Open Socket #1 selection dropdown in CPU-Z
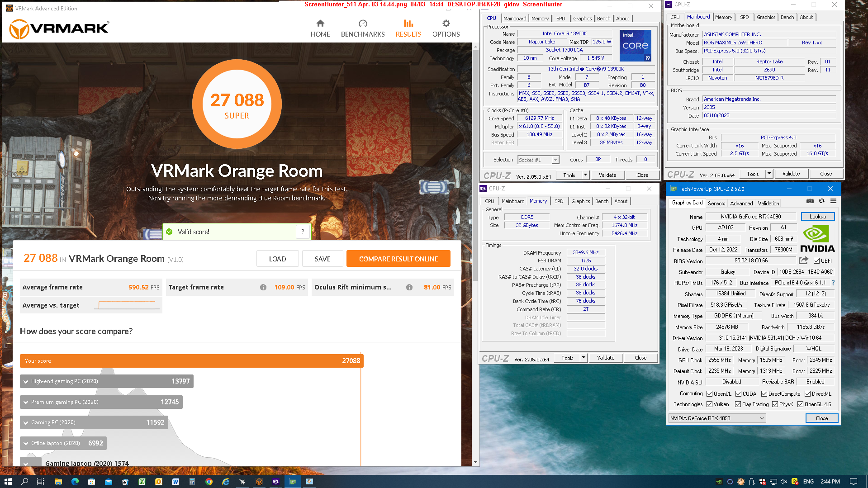Viewport: 868px width, 488px height. 538,160
